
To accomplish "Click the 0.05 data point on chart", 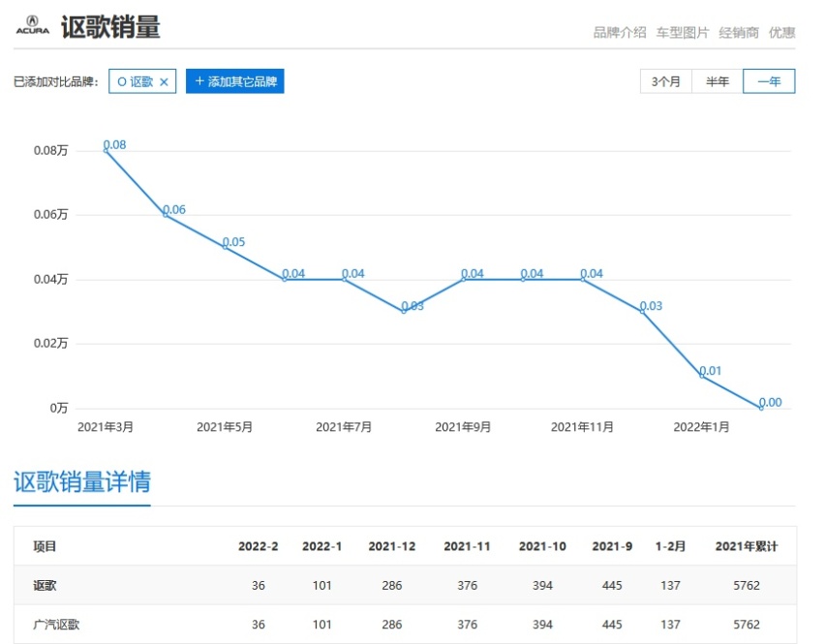I will pyautogui.click(x=226, y=247).
